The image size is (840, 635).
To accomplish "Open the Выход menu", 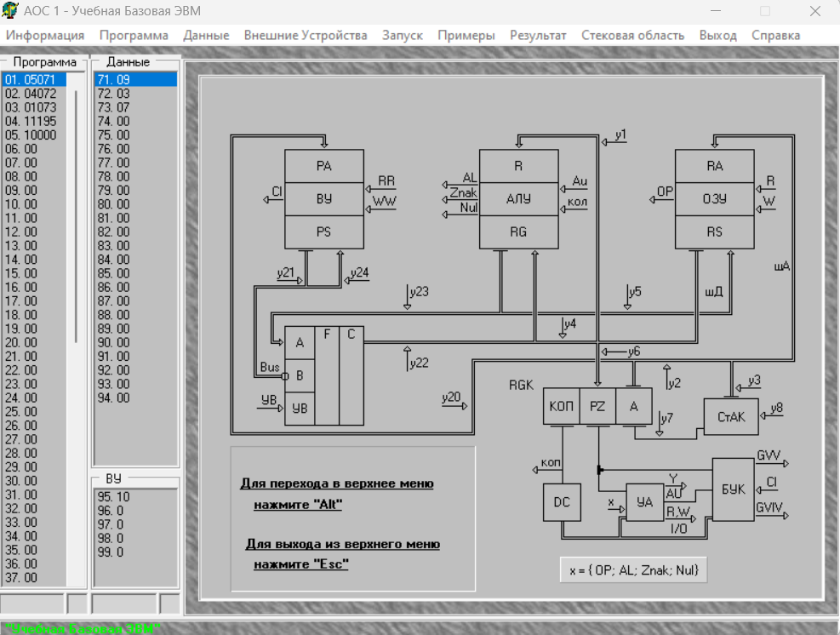I will 717,36.
